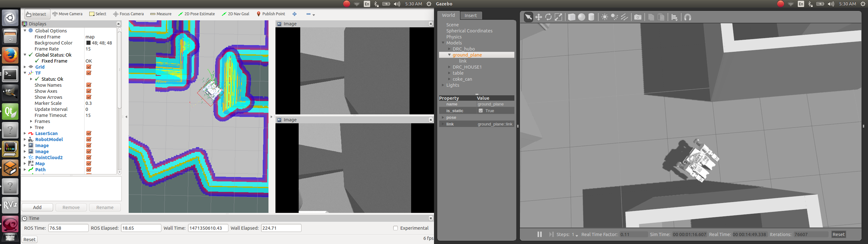Viewport: 868px width, 244px height.
Task: Toggle the Grid display checkbox
Action: tap(89, 67)
